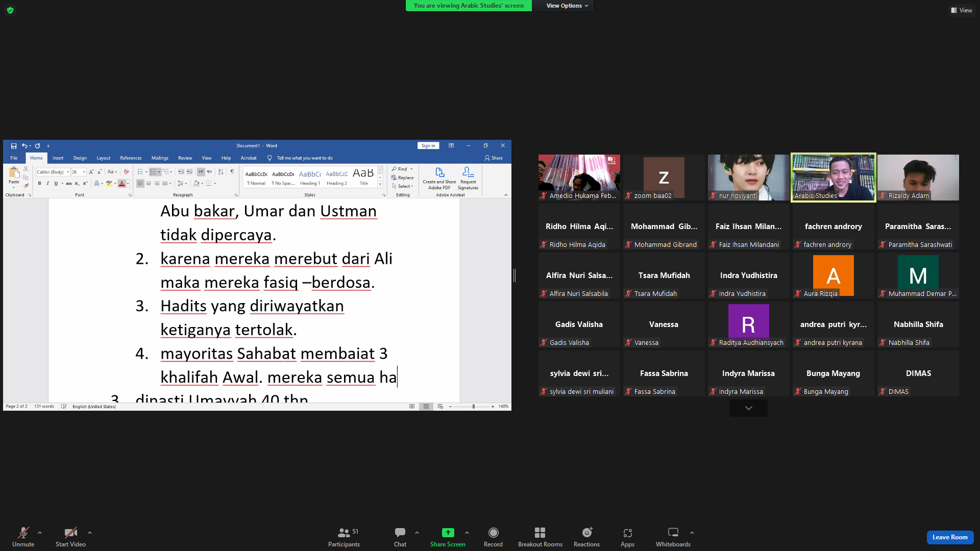Toggle Strikethrough abc formatting
Image resolution: width=980 pixels, height=551 pixels.
pyautogui.click(x=69, y=184)
